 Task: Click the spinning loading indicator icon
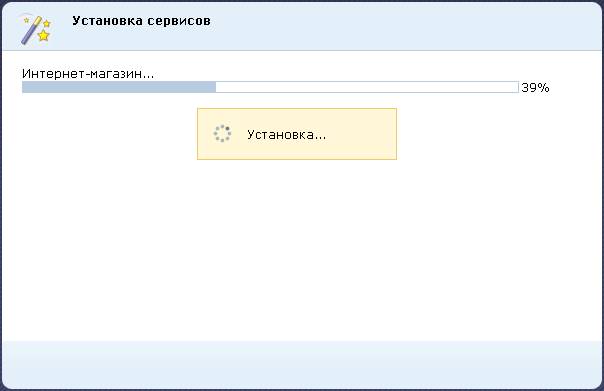(x=222, y=134)
